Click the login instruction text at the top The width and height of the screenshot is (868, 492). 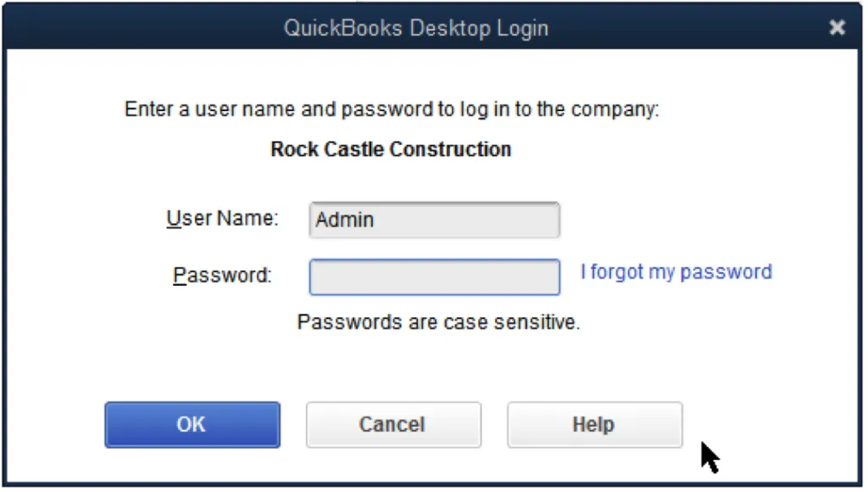click(x=390, y=109)
